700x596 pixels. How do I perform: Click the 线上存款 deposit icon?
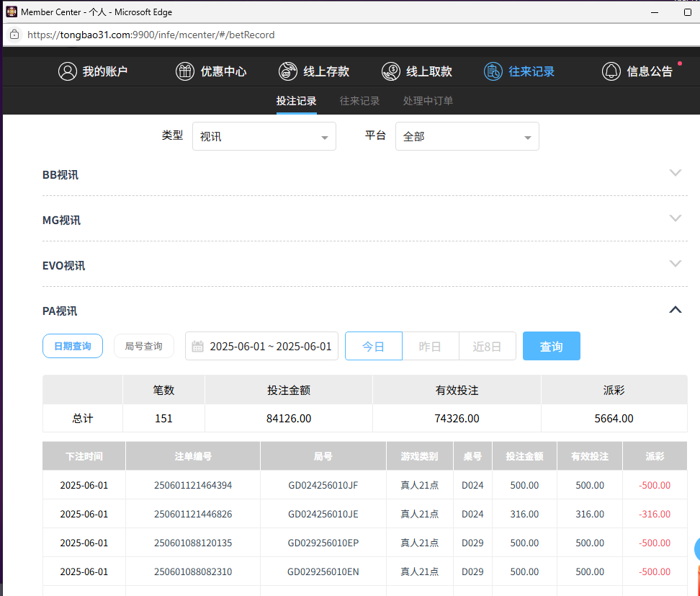[288, 71]
